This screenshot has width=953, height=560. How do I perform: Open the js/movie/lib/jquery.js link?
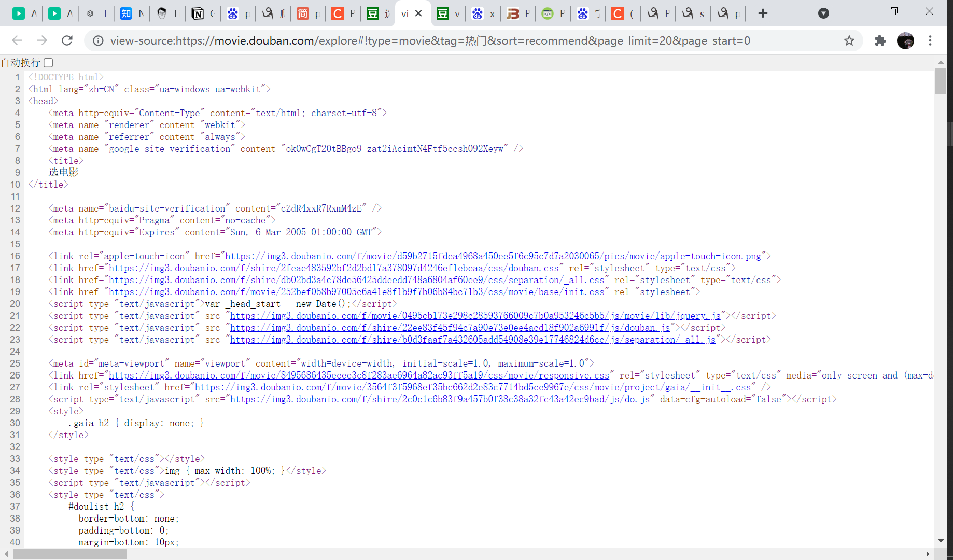475,316
